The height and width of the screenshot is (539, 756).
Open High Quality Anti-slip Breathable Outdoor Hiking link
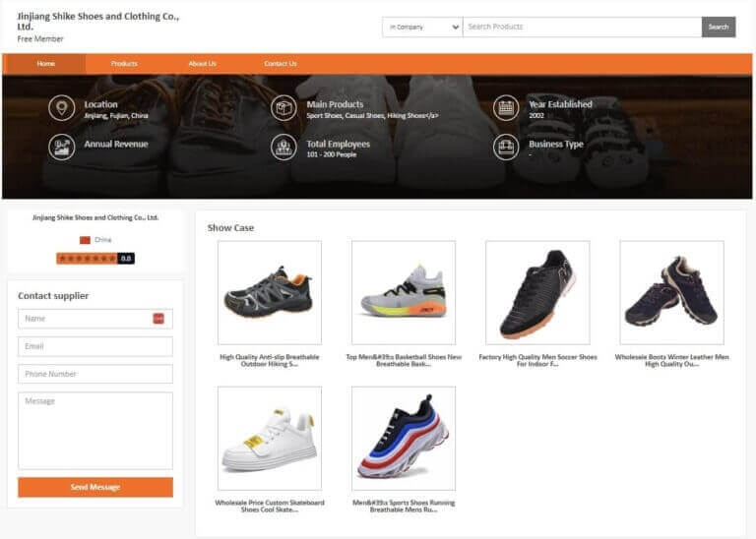(x=270, y=360)
